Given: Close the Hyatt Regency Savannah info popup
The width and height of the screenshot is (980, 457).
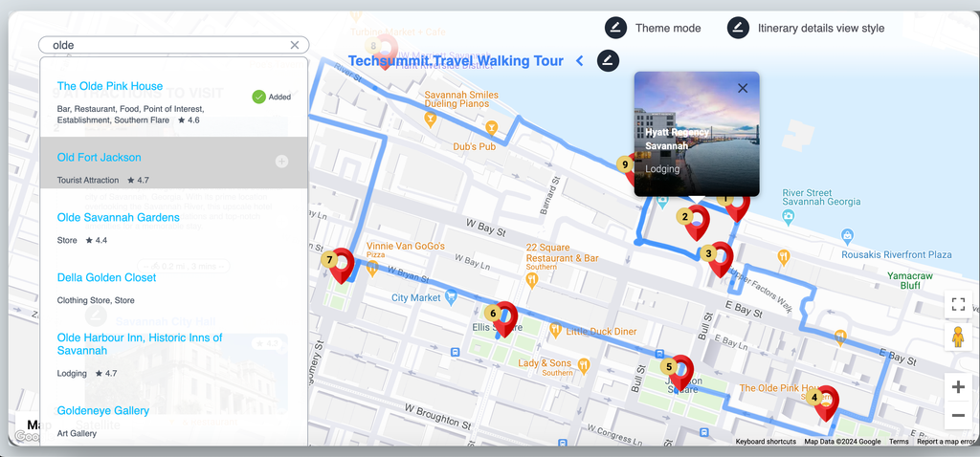Looking at the screenshot, I should click(x=743, y=88).
